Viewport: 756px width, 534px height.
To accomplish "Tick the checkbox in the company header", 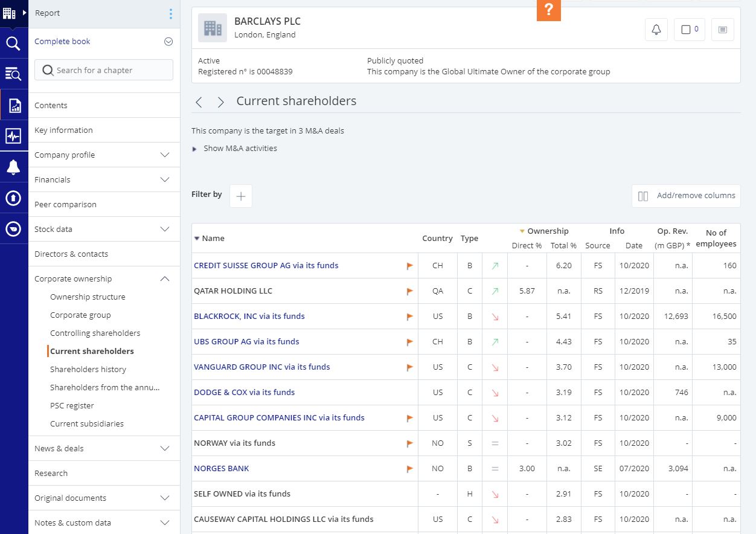I will coord(686,30).
